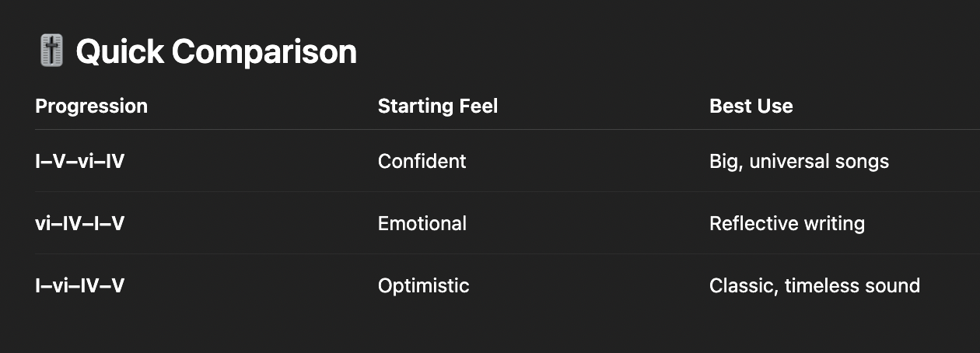Click the Big, universal songs cell

[x=799, y=161]
